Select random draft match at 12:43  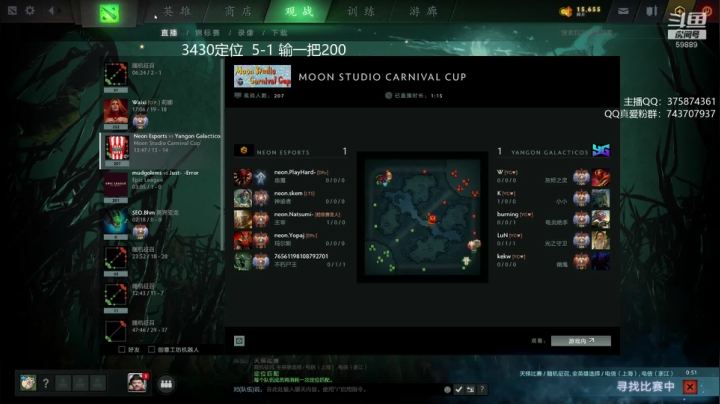click(161, 297)
